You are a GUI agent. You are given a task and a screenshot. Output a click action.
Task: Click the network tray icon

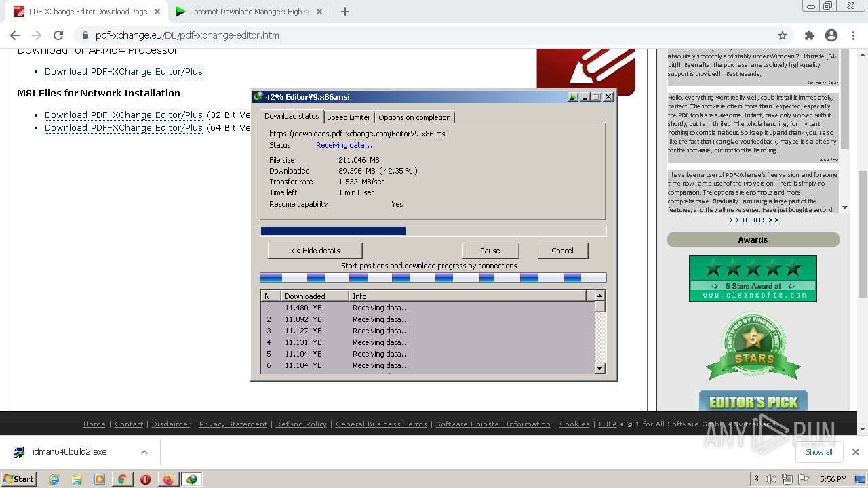click(787, 479)
